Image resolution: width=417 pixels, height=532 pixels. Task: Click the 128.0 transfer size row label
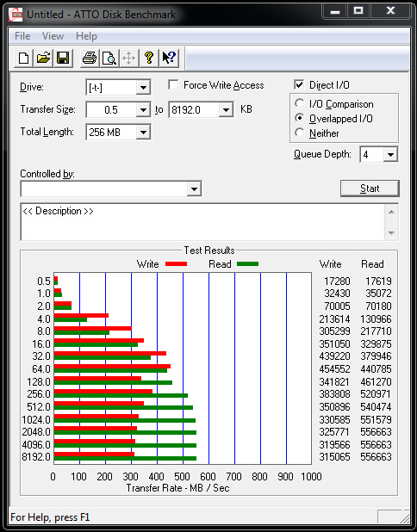pyautogui.click(x=39, y=381)
